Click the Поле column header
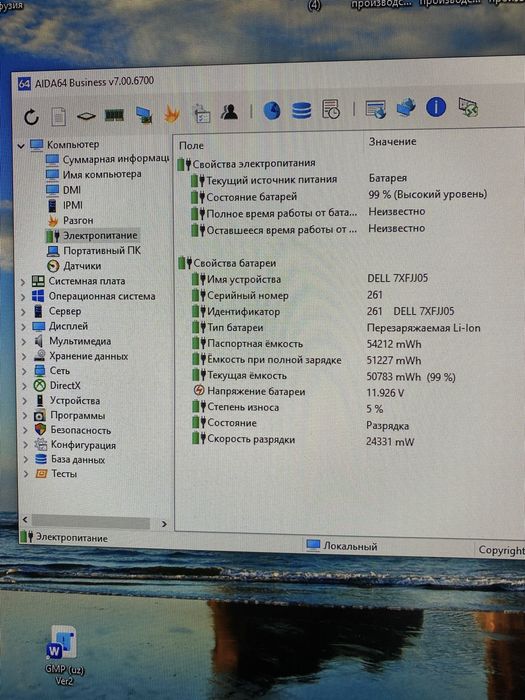The image size is (525, 700). click(191, 146)
